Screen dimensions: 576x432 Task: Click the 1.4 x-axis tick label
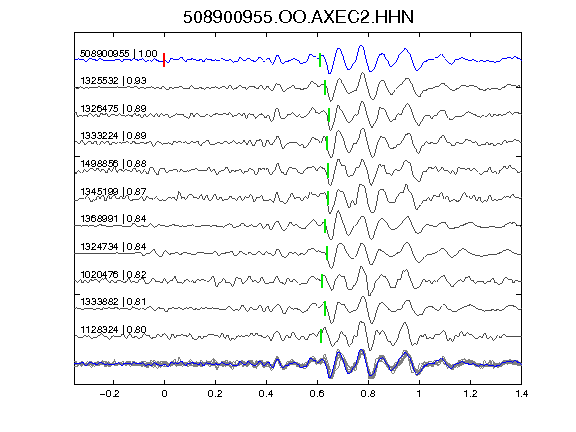522,394
